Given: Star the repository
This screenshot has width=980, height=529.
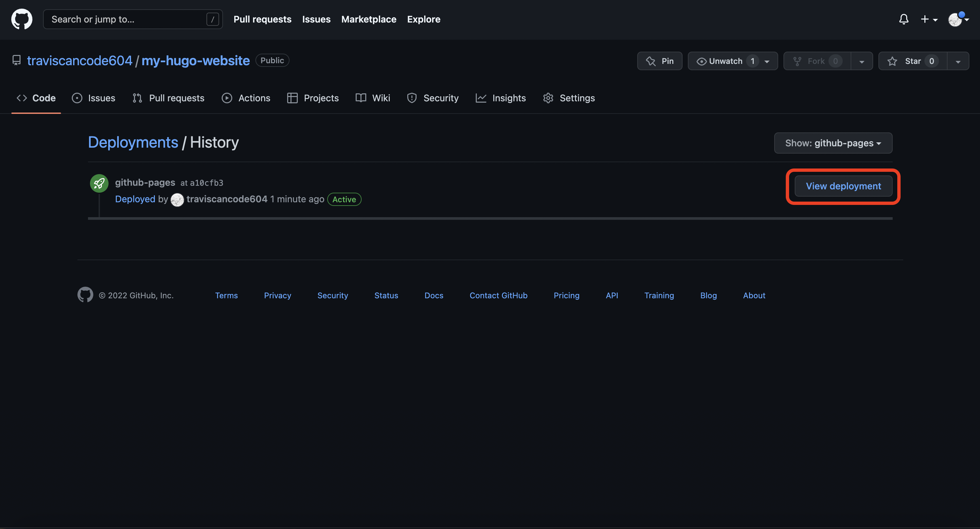Looking at the screenshot, I should tap(912, 61).
